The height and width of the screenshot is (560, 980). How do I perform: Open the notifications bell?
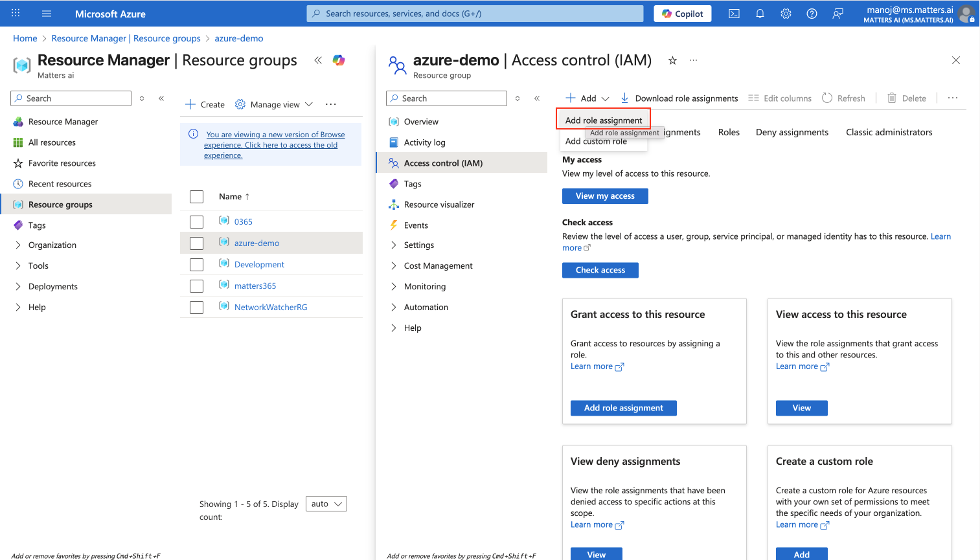(760, 14)
